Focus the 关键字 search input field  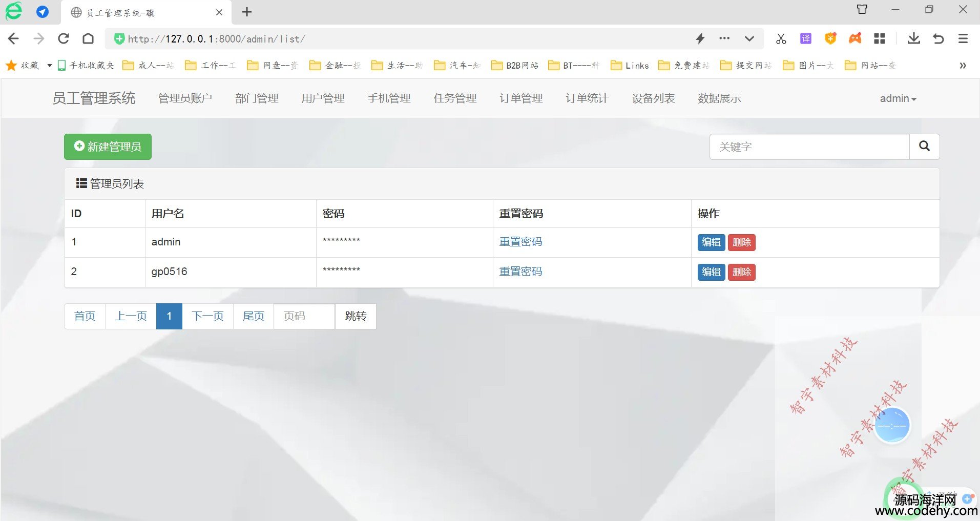pos(809,147)
